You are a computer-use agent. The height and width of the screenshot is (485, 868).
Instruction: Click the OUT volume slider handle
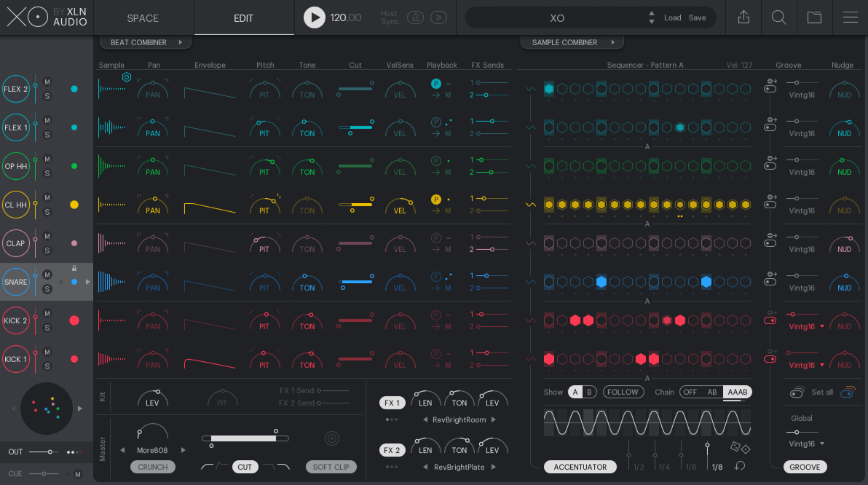point(50,452)
